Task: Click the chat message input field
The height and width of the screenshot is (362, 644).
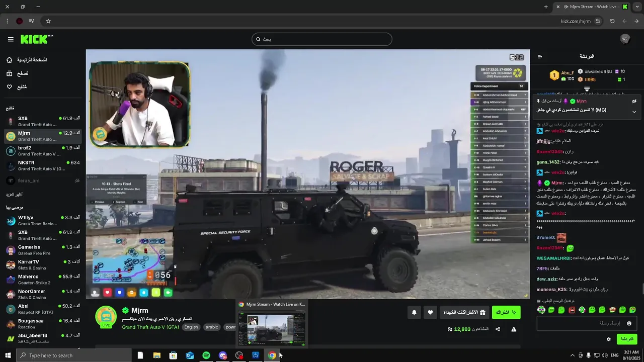Action: (x=587, y=323)
